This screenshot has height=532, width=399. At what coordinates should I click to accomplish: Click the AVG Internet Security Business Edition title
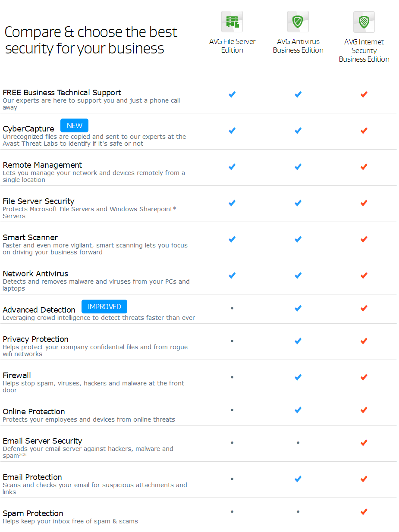(364, 50)
